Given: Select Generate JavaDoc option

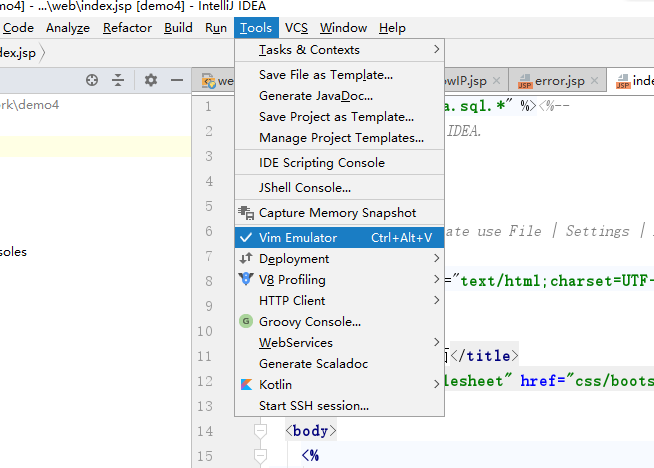Looking at the screenshot, I should tap(315, 96).
